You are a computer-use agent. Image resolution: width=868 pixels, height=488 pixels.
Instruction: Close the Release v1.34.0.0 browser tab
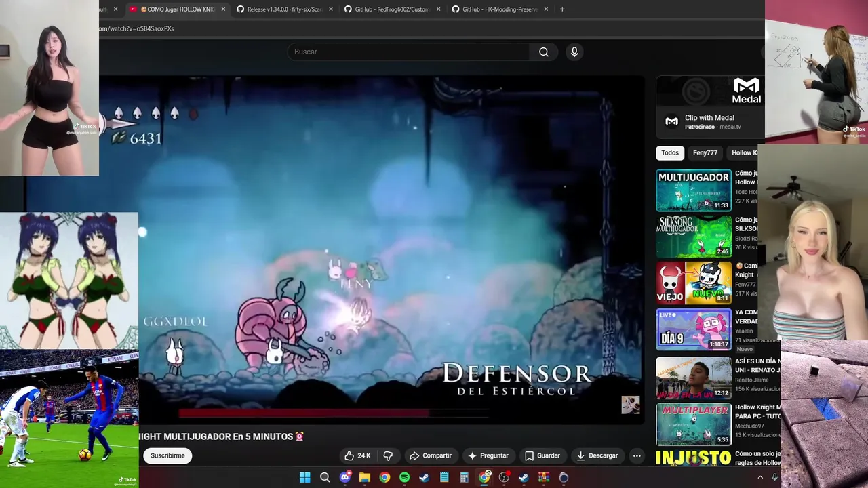pos(331,9)
